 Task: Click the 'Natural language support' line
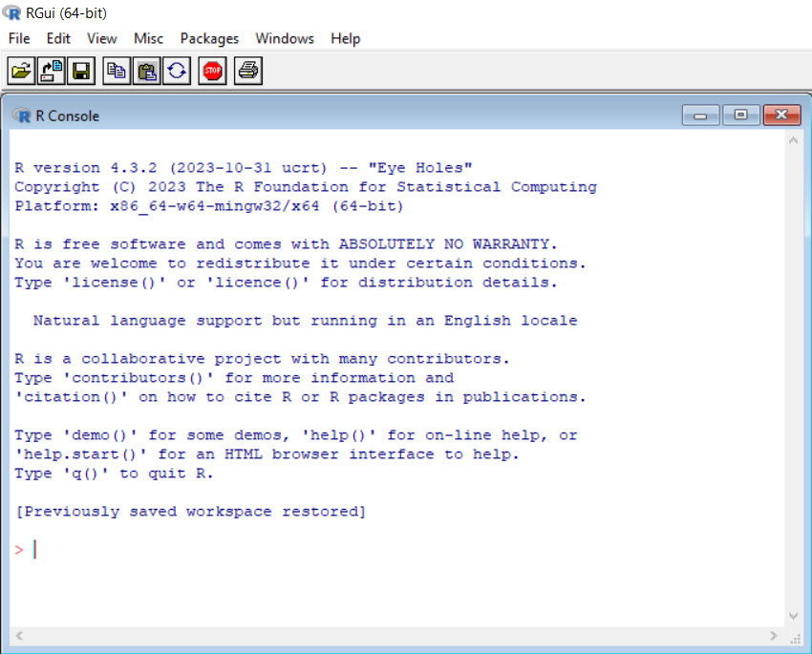(x=306, y=321)
